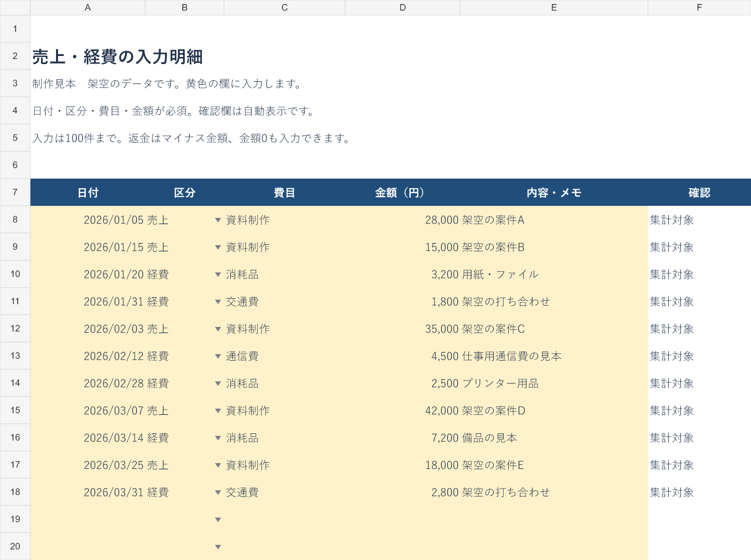Expand the 区分 dropdown in the 2026/01/31 row
The image size is (751, 560).
tap(218, 302)
